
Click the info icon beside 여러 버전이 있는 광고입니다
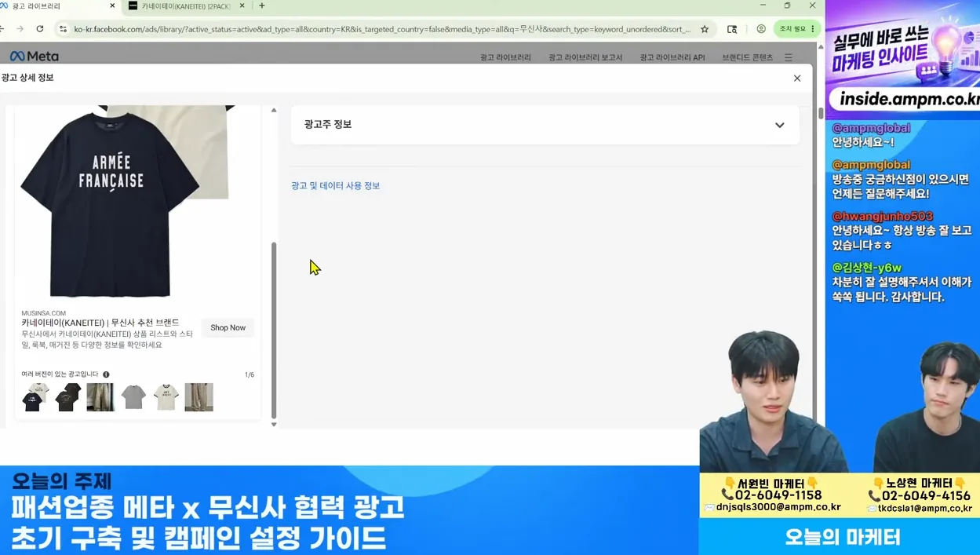coord(106,374)
